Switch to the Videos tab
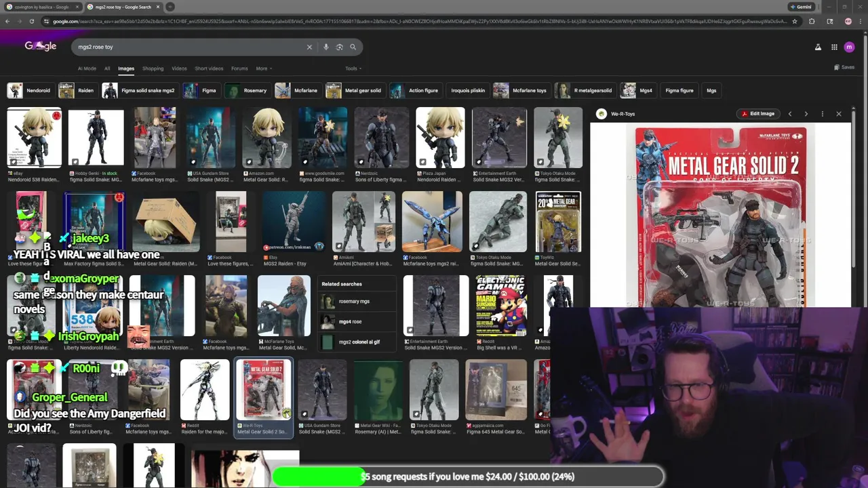 [x=179, y=68]
